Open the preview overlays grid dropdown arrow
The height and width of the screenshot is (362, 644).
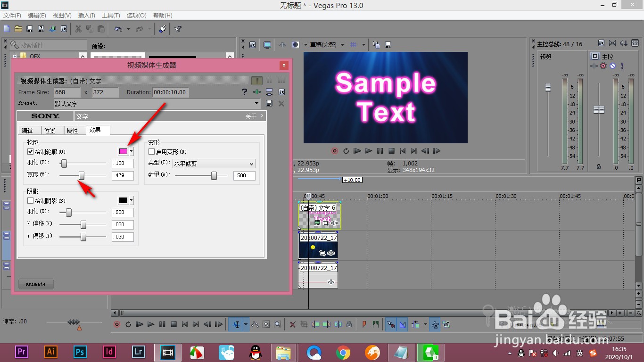(363, 45)
